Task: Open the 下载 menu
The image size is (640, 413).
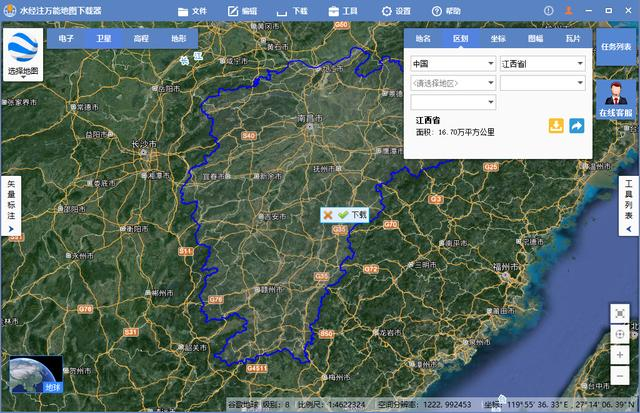Action: pos(292,11)
